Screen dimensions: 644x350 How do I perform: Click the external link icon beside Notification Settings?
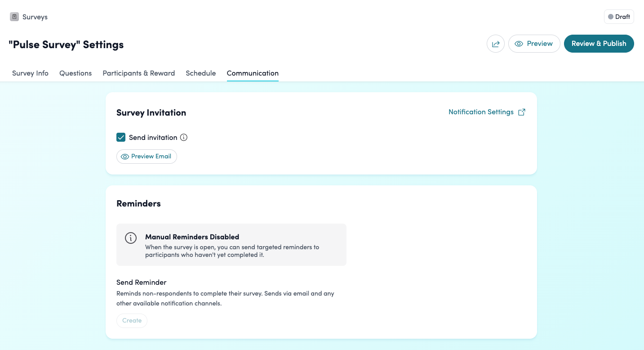pyautogui.click(x=522, y=112)
